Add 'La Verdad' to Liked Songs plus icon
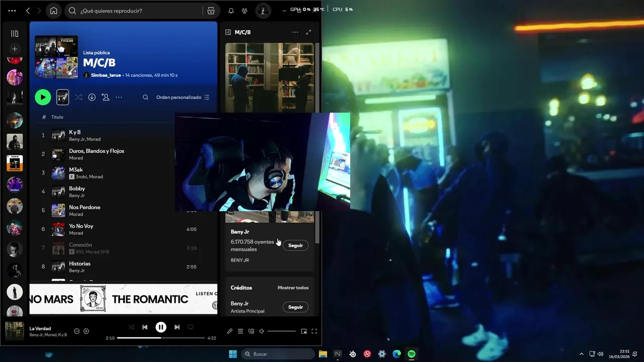Image resolution: width=644 pixels, height=362 pixels. 86,331
